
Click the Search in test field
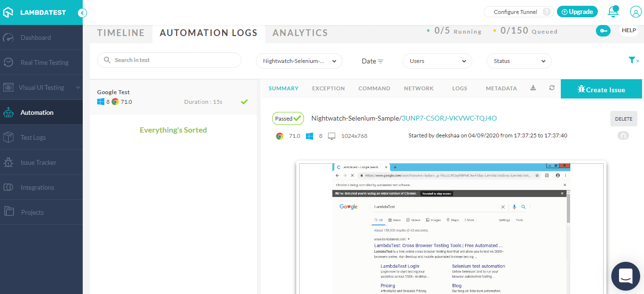pos(169,60)
